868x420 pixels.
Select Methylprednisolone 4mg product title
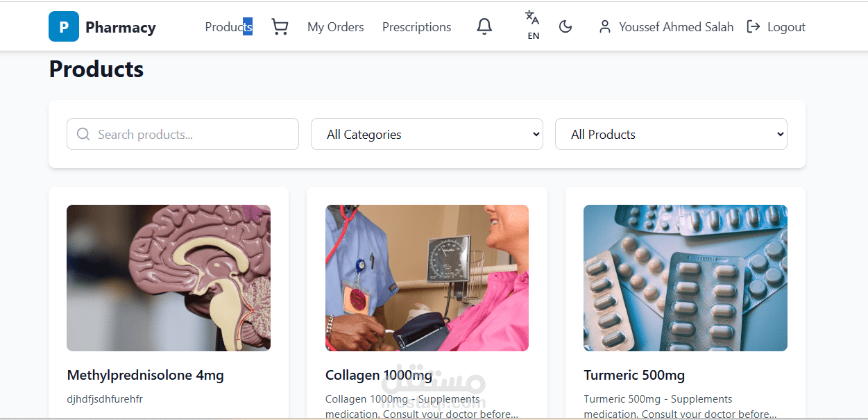[x=145, y=376]
